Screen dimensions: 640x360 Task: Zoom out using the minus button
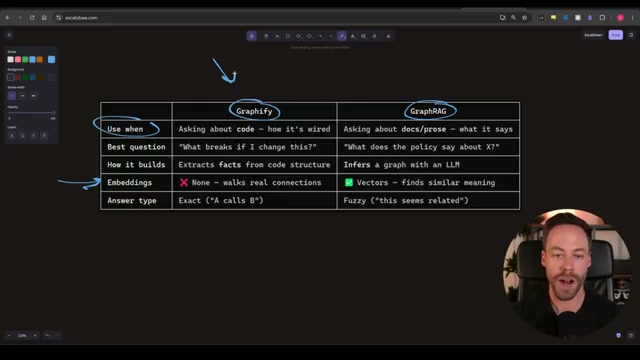point(9,336)
